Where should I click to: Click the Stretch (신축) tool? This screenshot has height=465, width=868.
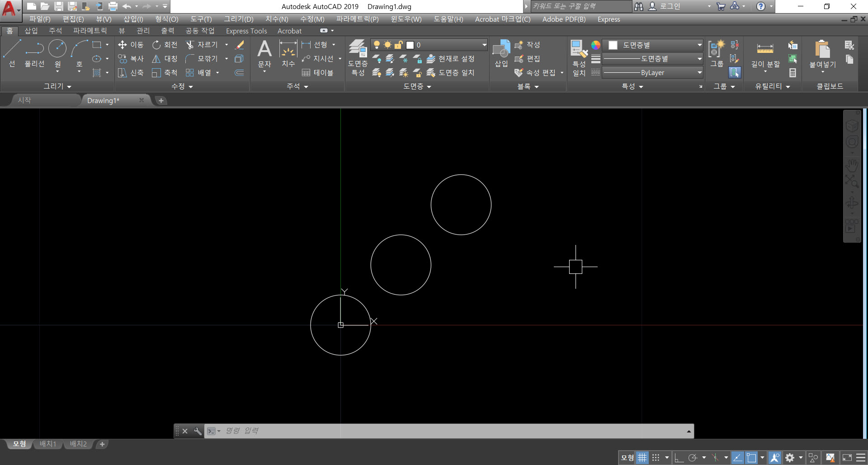pyautogui.click(x=131, y=73)
